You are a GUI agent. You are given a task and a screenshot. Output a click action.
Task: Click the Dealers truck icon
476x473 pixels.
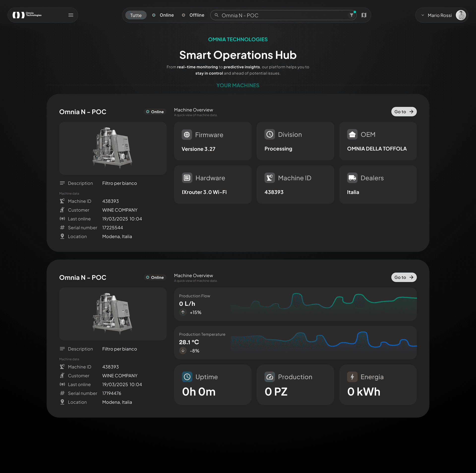[x=352, y=178]
